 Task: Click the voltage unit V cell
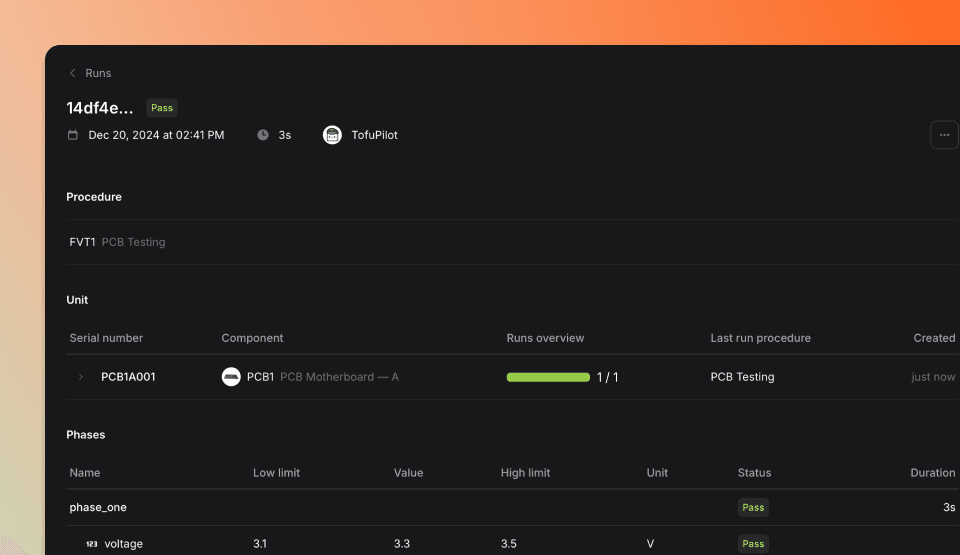650,544
